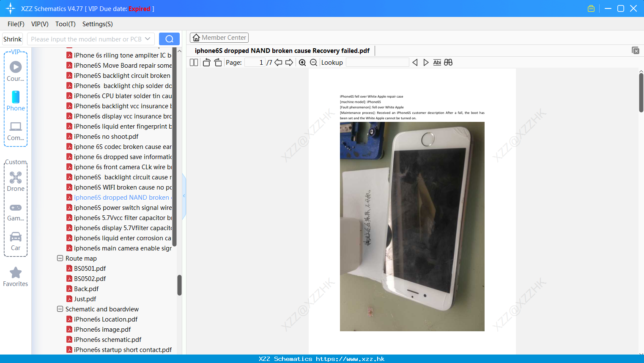Open the Member Center
Screen dimensions: 644x363
point(219,38)
